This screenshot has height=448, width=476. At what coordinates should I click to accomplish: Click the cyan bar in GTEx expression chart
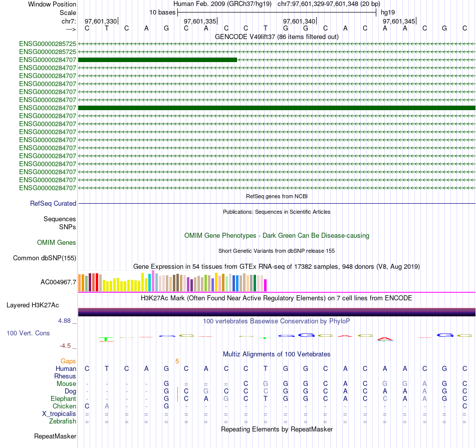point(150,283)
